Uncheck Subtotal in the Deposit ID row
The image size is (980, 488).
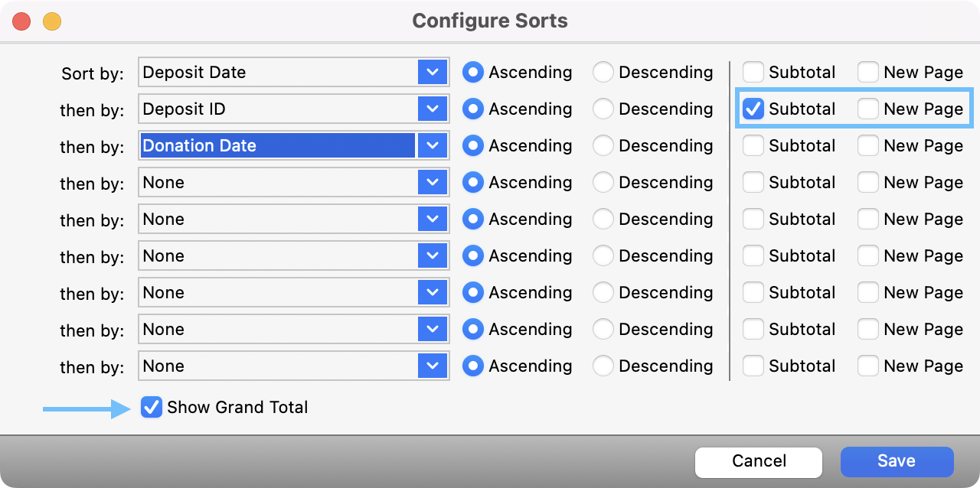coord(753,109)
